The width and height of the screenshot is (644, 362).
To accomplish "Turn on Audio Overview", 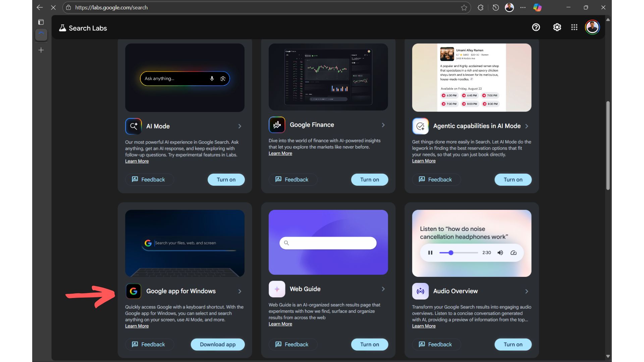I will (513, 344).
